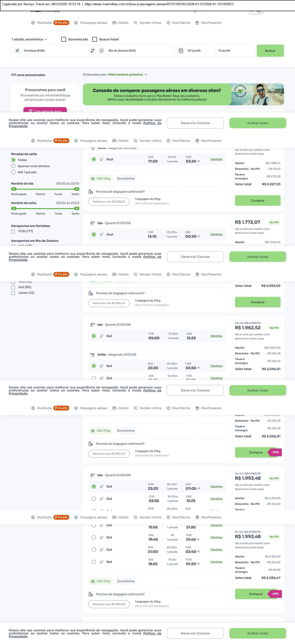
Task: Filter by Latam (15) airline
Action: [x=13, y=293]
